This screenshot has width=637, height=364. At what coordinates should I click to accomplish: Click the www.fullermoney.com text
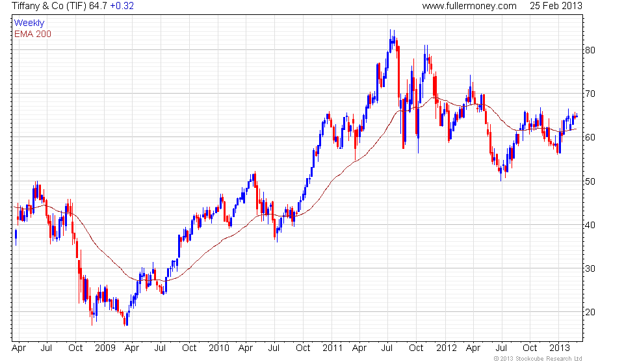tap(469, 6)
